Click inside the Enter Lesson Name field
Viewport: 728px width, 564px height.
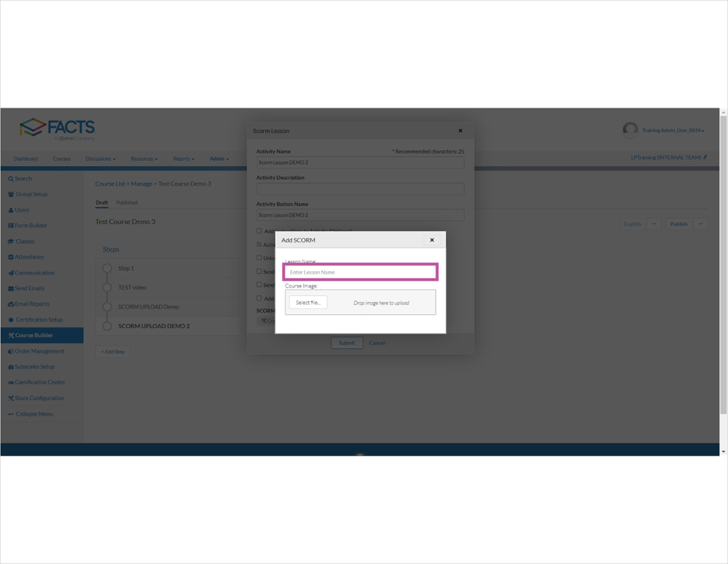360,272
